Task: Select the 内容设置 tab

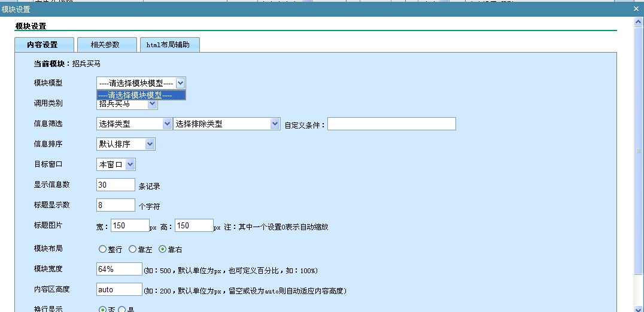Action: pos(43,45)
